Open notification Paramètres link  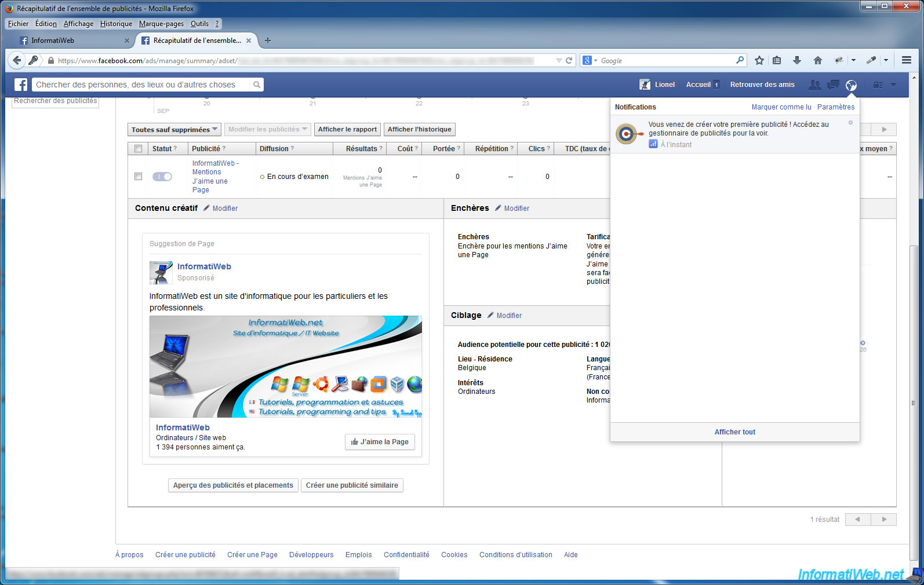coord(836,107)
